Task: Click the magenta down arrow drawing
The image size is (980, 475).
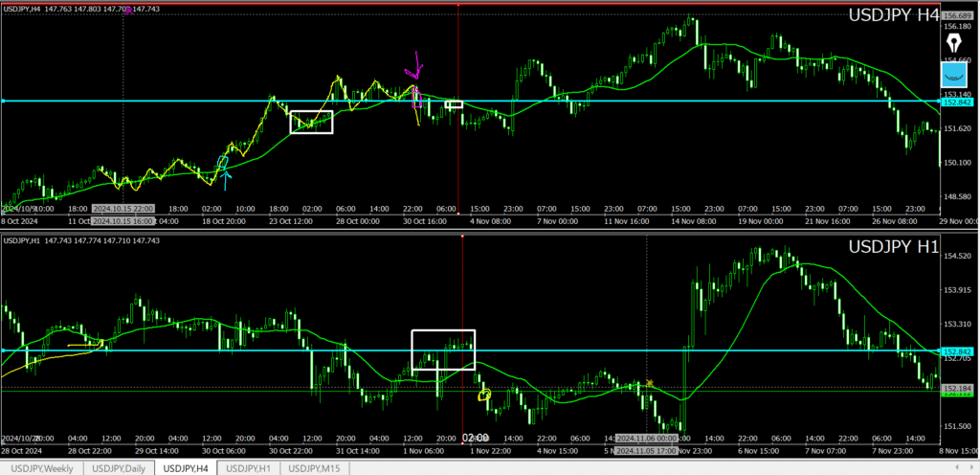Action: (415, 65)
